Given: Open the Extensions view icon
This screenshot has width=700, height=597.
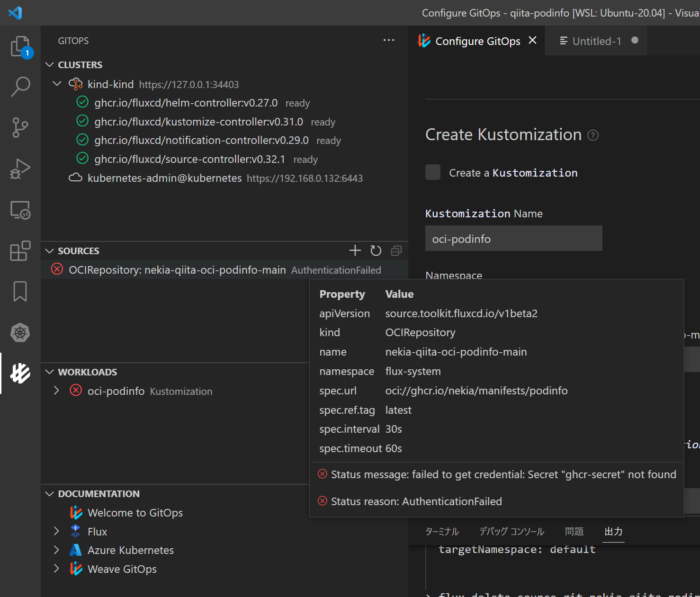Looking at the screenshot, I should 20,251.
